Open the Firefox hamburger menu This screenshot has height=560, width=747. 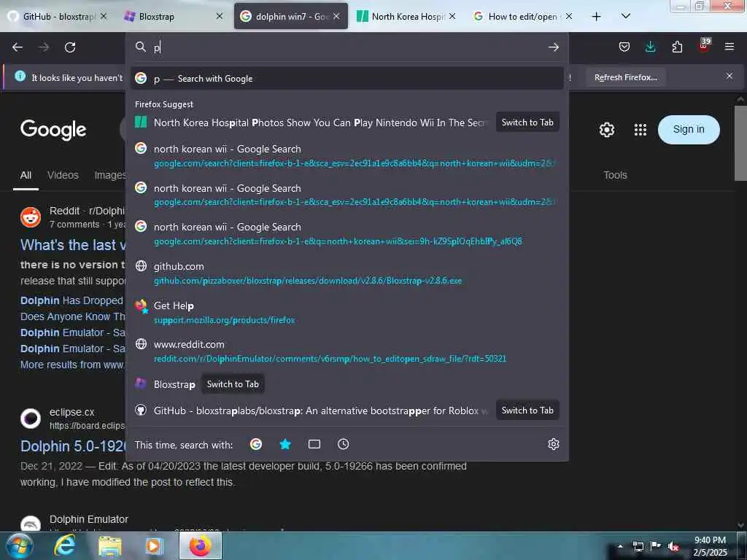pyautogui.click(x=729, y=47)
